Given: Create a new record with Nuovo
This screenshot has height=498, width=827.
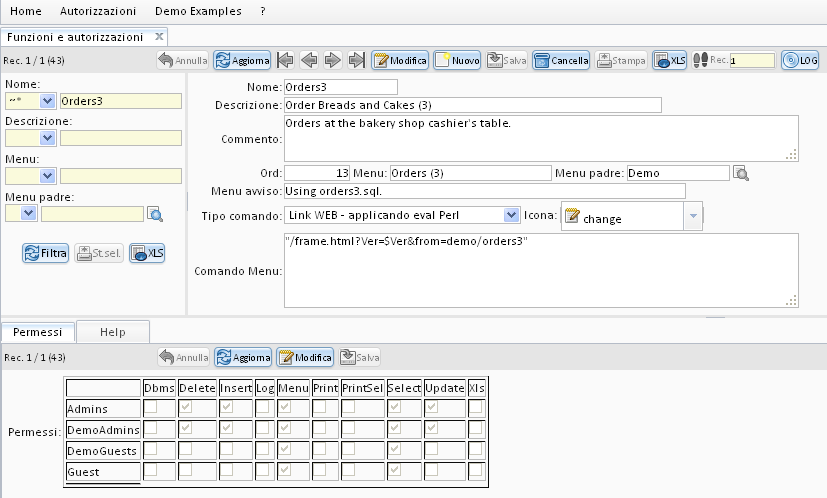Looking at the screenshot, I should 457,60.
